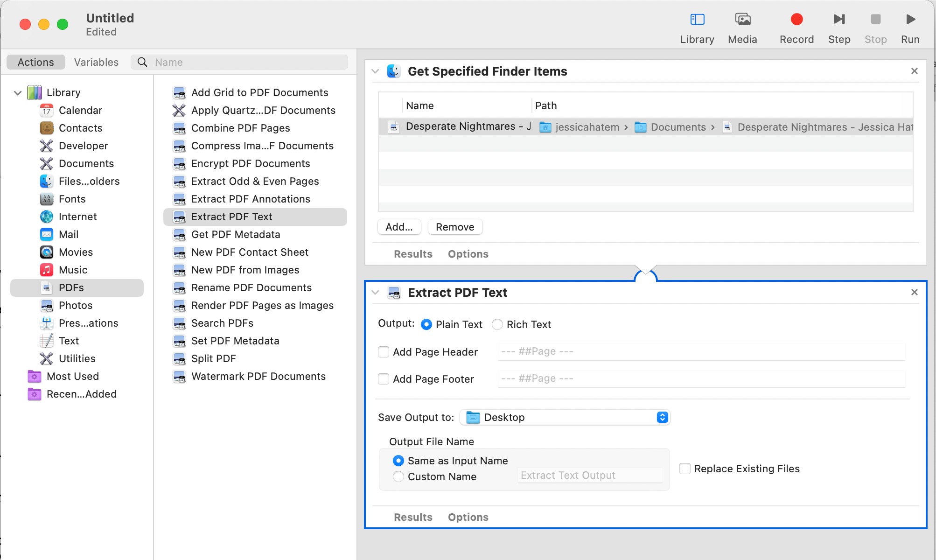Remove the Extract PDF Text action
The image size is (936, 560).
pyautogui.click(x=915, y=292)
